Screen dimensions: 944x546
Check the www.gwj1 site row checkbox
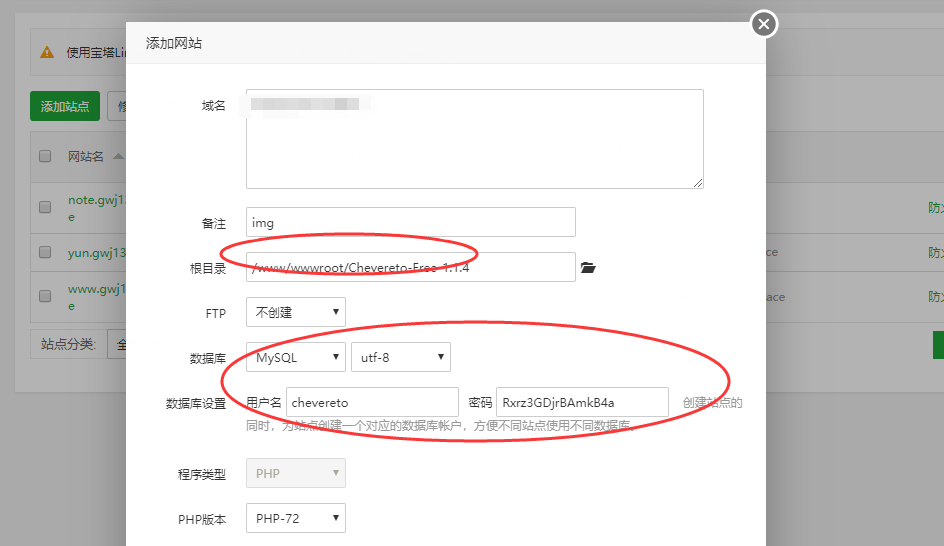point(45,296)
